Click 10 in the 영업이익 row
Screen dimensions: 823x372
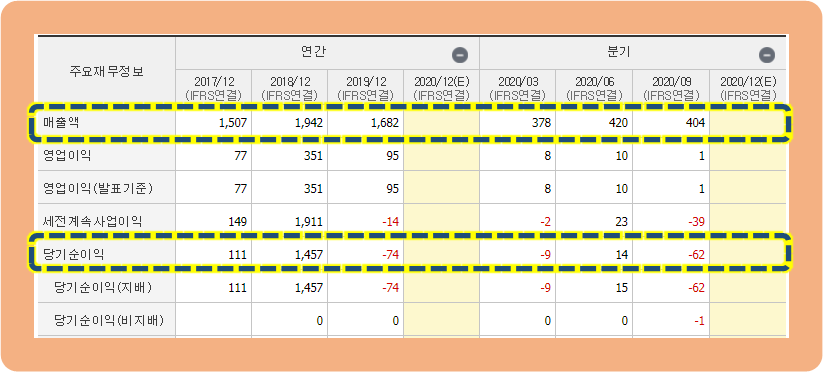click(x=622, y=156)
